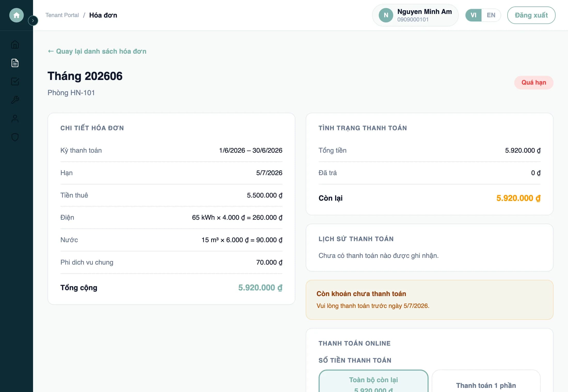Click the Còn khoản chưa thanh toán notice heading

click(x=361, y=294)
